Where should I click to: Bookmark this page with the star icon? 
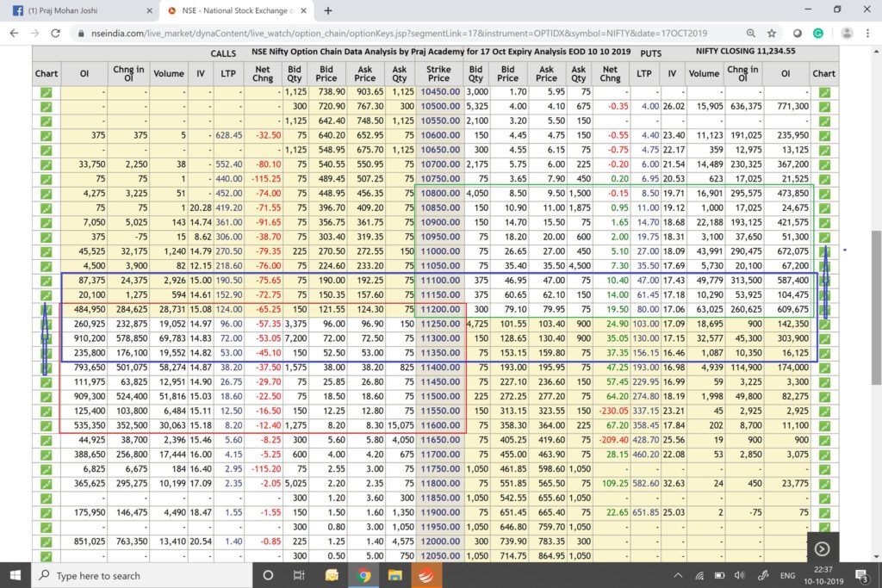coord(771,33)
